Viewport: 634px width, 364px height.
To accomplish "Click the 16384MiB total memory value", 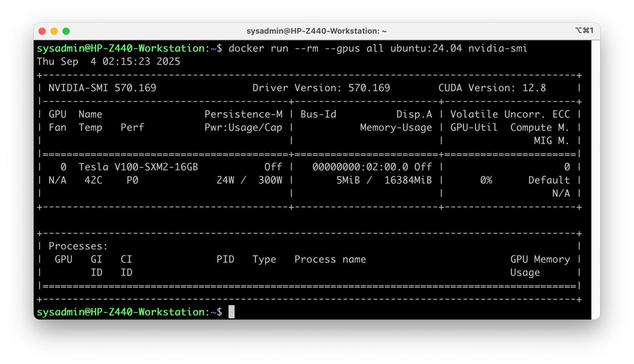I will 408,180.
